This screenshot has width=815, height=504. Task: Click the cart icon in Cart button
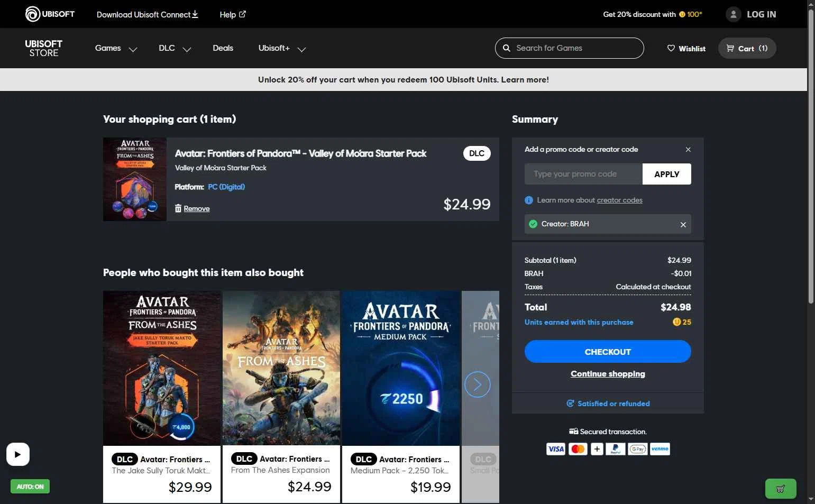[730, 48]
